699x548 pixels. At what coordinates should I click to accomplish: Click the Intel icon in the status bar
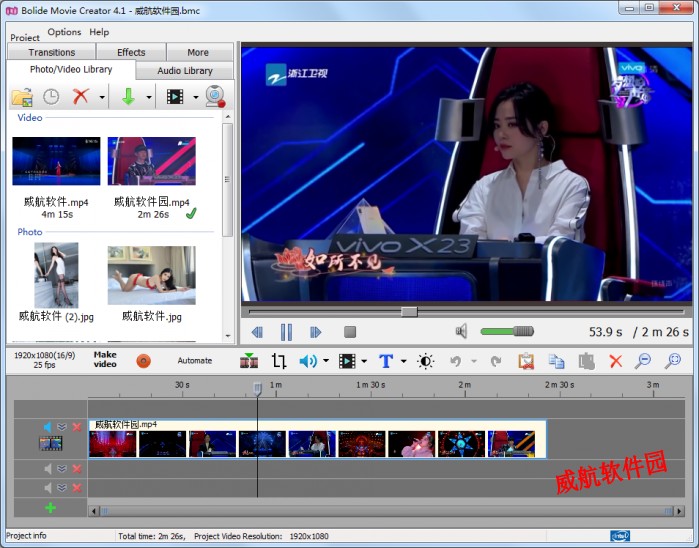(620, 536)
